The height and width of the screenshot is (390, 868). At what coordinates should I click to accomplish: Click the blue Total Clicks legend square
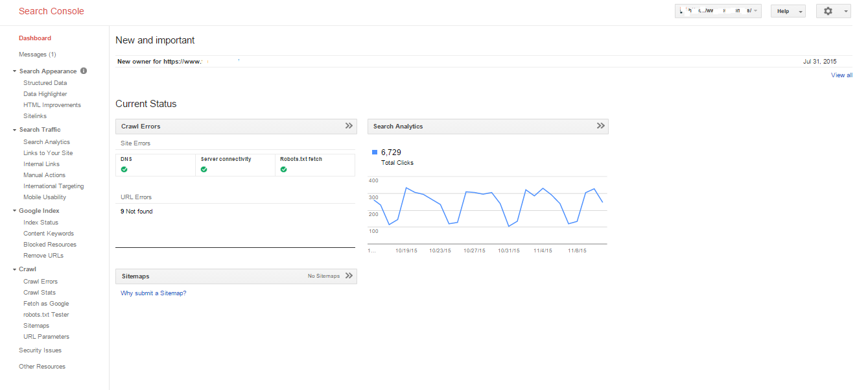point(375,152)
